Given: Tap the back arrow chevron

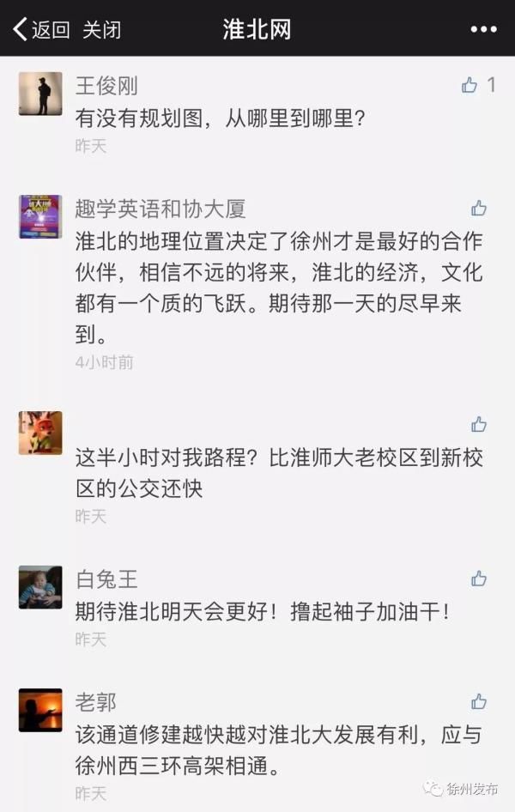Looking at the screenshot, I should coord(20,29).
